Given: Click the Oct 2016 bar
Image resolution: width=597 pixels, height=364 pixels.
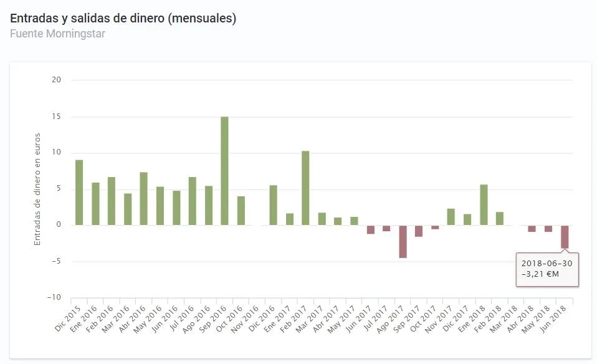Looking at the screenshot, I should click(241, 211).
